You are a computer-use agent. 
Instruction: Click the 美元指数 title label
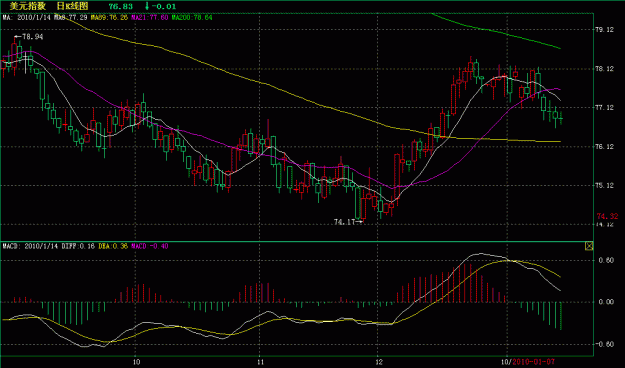point(28,6)
